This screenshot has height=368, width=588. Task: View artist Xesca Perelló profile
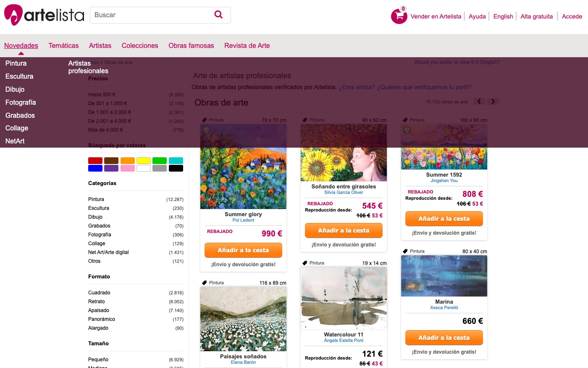[444, 307]
